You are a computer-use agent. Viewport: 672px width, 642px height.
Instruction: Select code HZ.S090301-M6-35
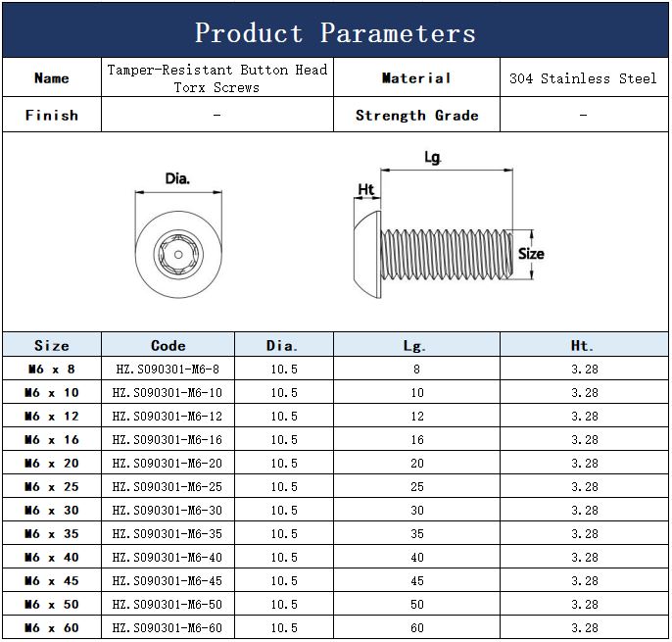coord(168,534)
